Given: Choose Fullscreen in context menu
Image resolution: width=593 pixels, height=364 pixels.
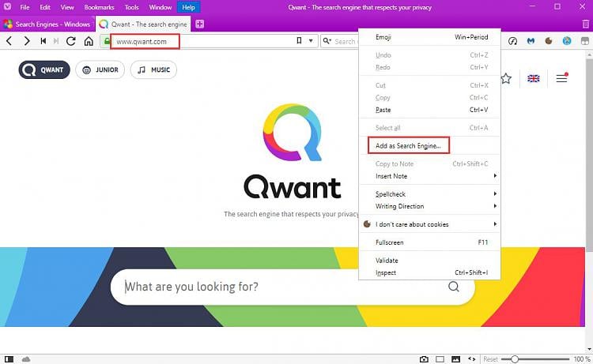Looking at the screenshot, I should coord(429,242).
